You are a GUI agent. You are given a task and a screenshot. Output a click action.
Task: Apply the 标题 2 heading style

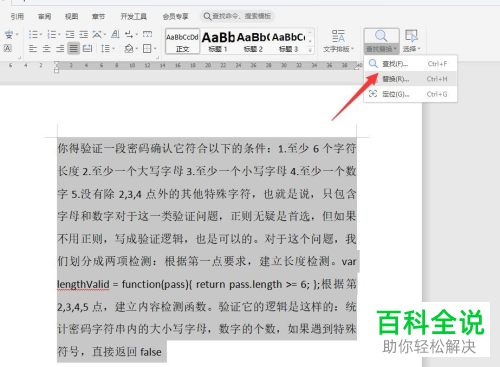pos(253,41)
